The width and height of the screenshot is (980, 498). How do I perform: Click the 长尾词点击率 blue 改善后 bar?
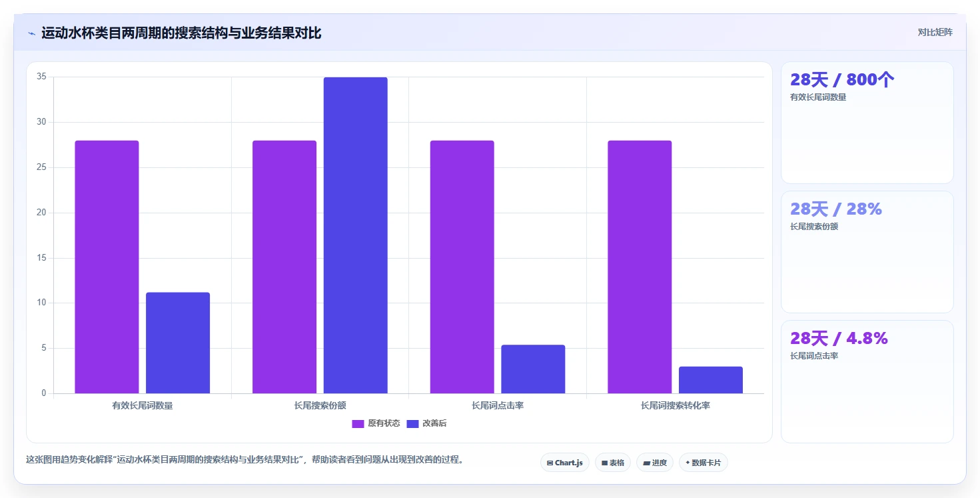[x=533, y=369]
